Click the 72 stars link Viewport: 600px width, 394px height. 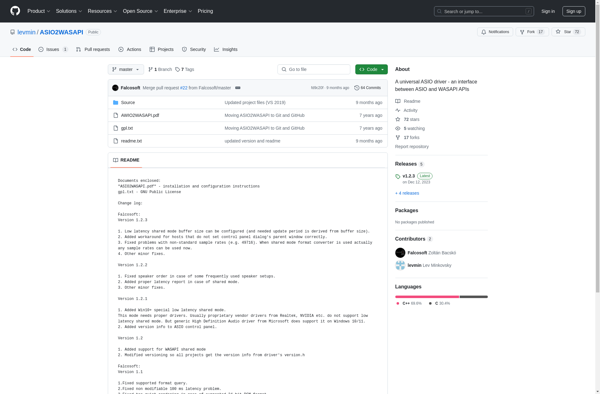407,119
